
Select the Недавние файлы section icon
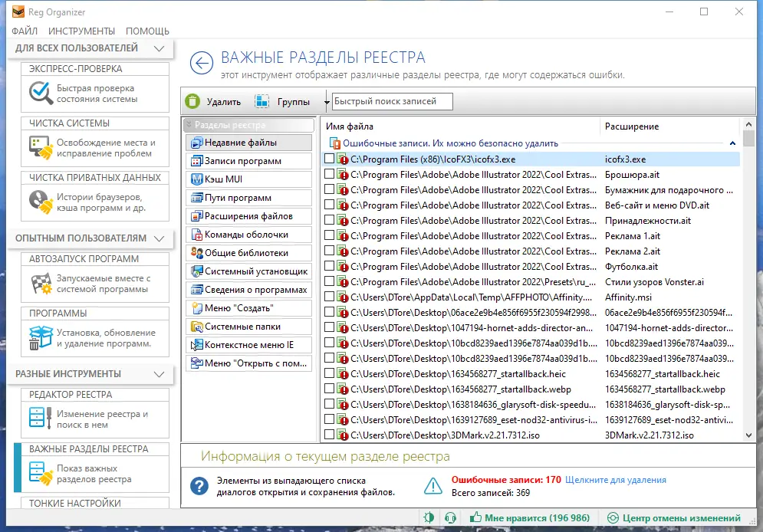(x=196, y=143)
